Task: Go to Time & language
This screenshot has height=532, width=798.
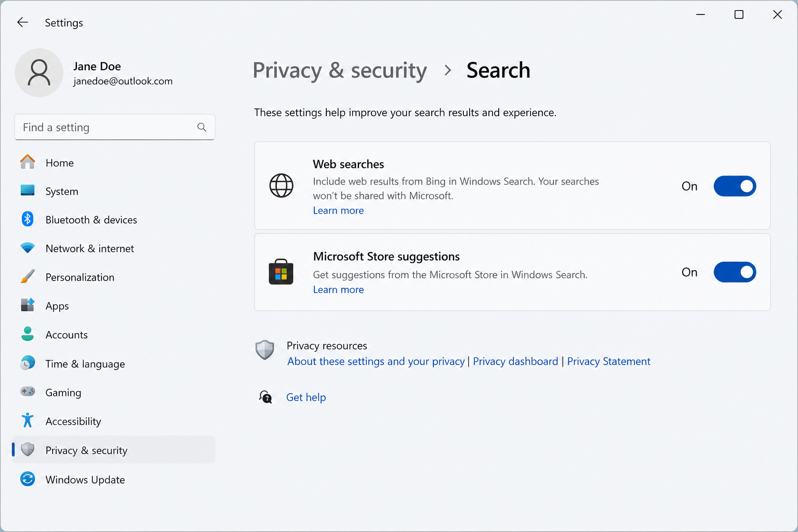Action: pos(113,364)
